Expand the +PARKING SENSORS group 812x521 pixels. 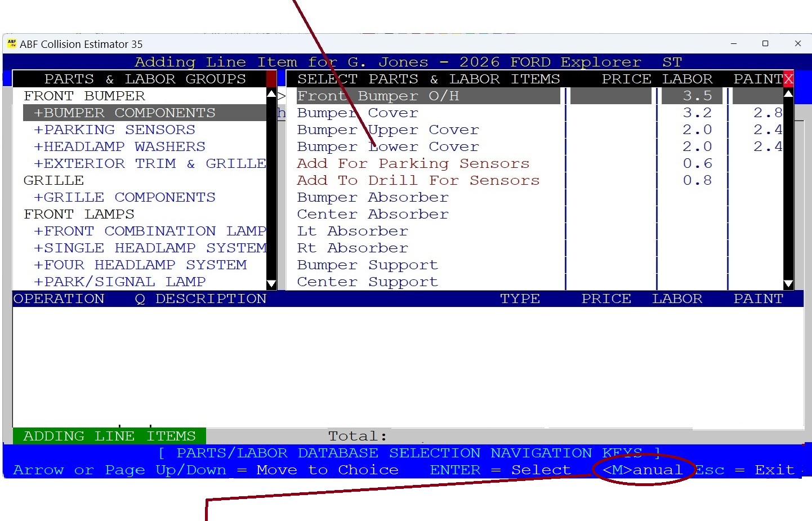pos(115,130)
